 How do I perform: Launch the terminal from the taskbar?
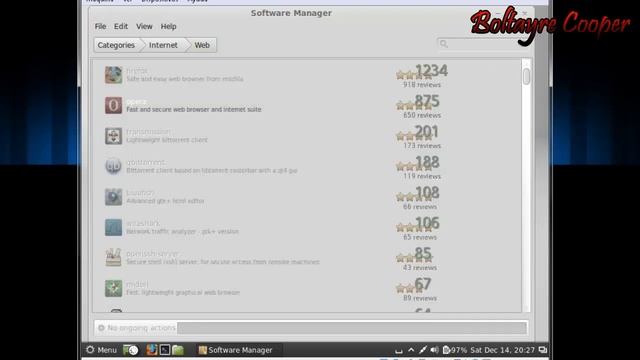click(165, 350)
